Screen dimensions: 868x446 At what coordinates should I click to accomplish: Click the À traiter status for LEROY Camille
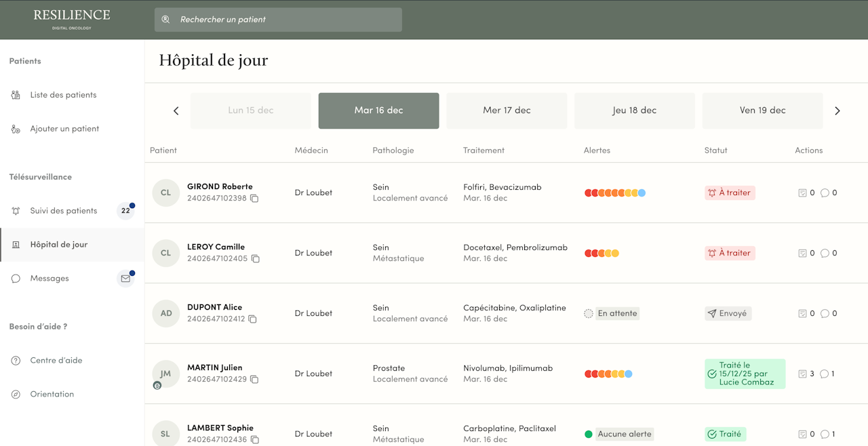(730, 253)
